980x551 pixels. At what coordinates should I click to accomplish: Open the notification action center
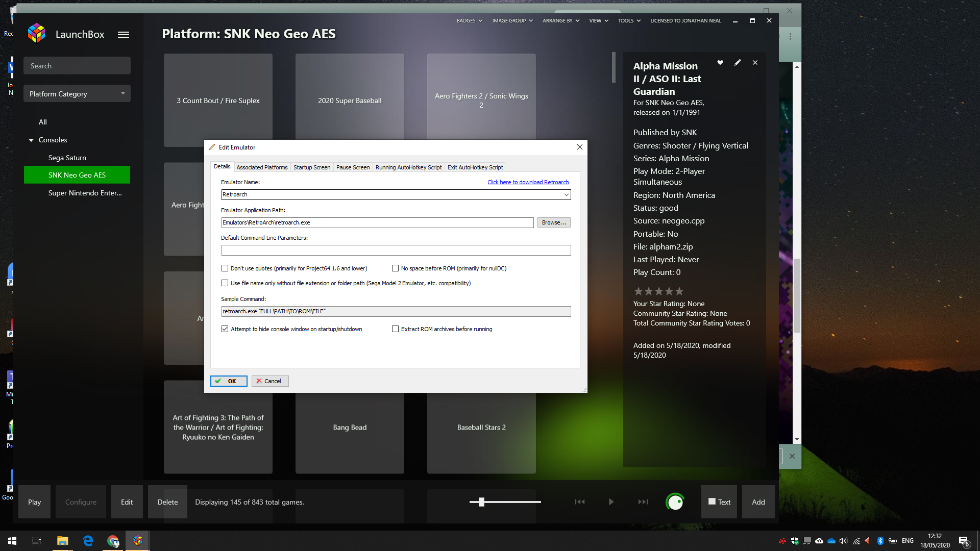964,541
